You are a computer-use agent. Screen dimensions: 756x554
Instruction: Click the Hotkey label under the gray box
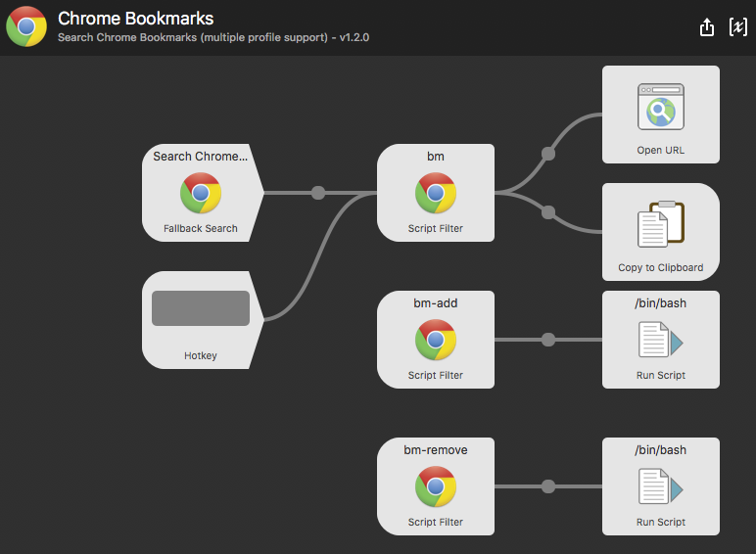click(x=201, y=355)
